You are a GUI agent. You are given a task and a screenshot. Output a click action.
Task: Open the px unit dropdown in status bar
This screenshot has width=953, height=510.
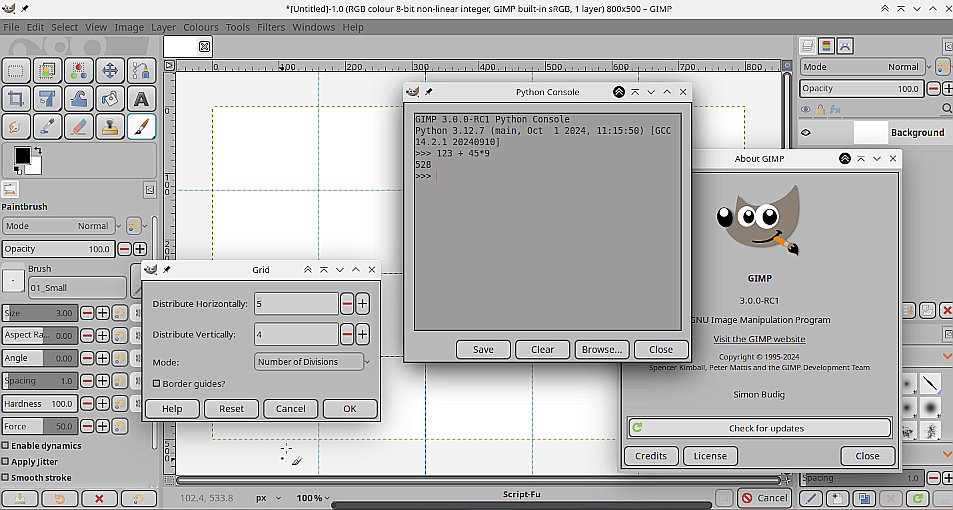coord(268,498)
